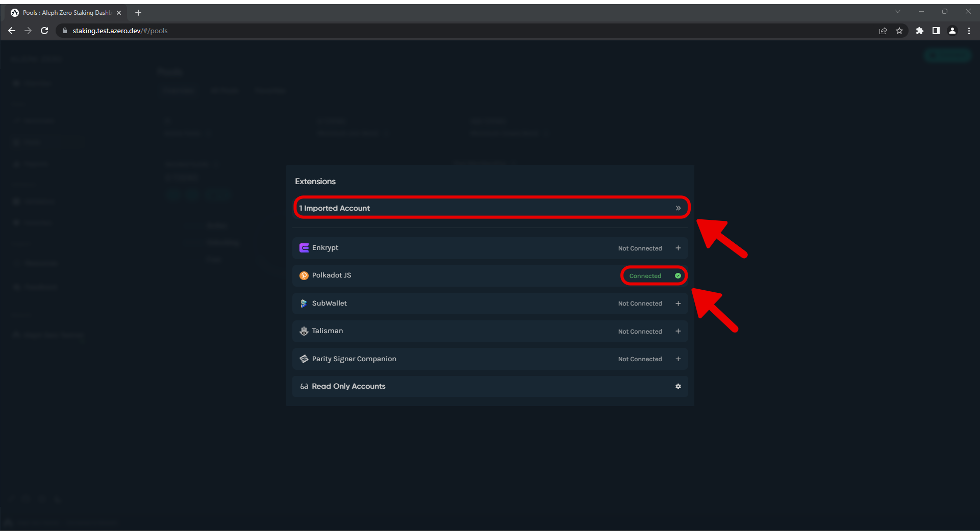Click the Enkrypt extension logo icon
Viewport: 980px width, 531px height.
pos(304,248)
